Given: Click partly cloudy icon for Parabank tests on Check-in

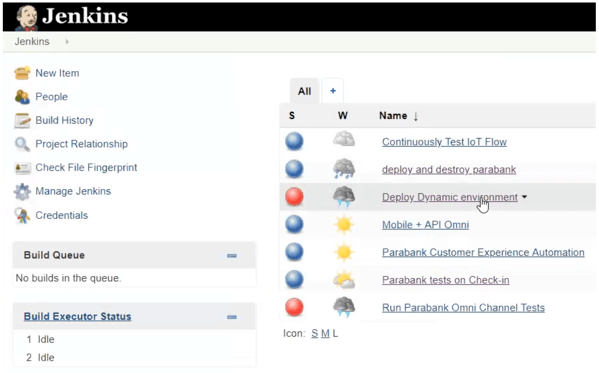Looking at the screenshot, I should click(344, 280).
